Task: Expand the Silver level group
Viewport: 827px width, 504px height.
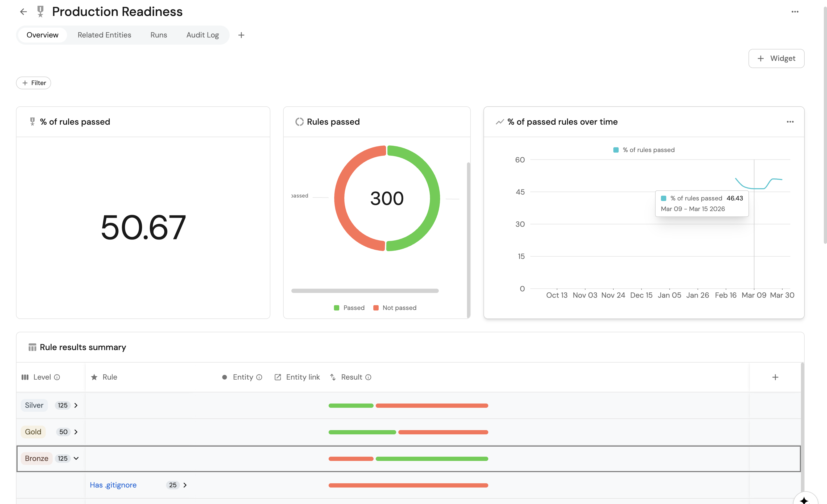Action: point(76,405)
